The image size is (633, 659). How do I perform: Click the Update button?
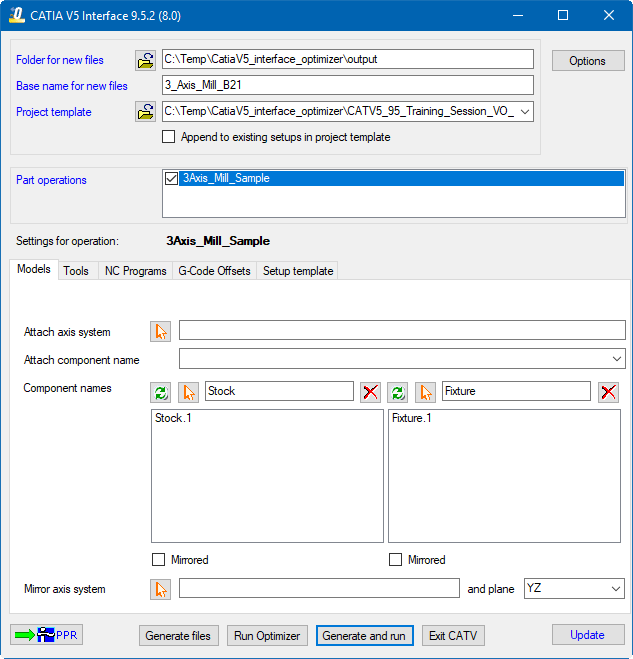(x=588, y=635)
